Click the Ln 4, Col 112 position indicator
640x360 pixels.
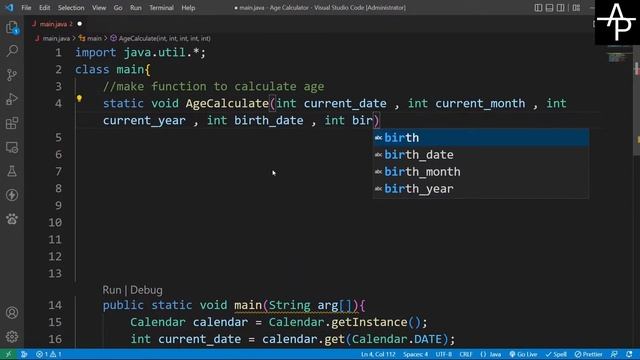pyautogui.click(x=378, y=354)
